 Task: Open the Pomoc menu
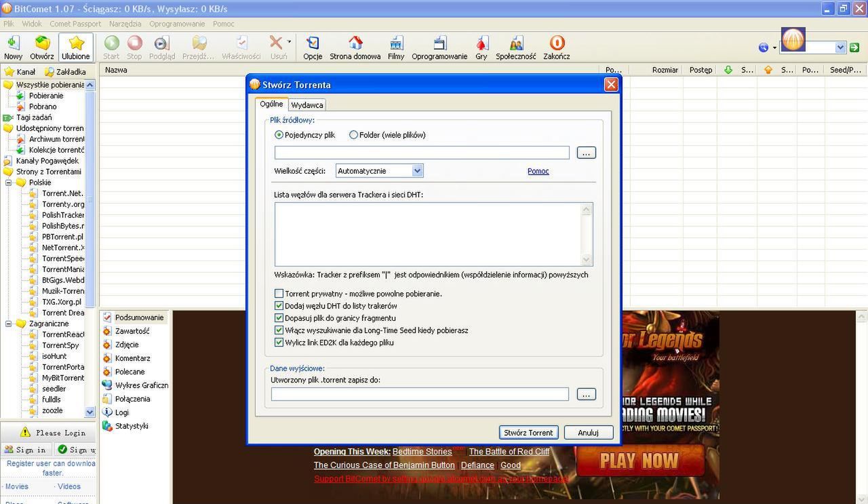pos(224,24)
